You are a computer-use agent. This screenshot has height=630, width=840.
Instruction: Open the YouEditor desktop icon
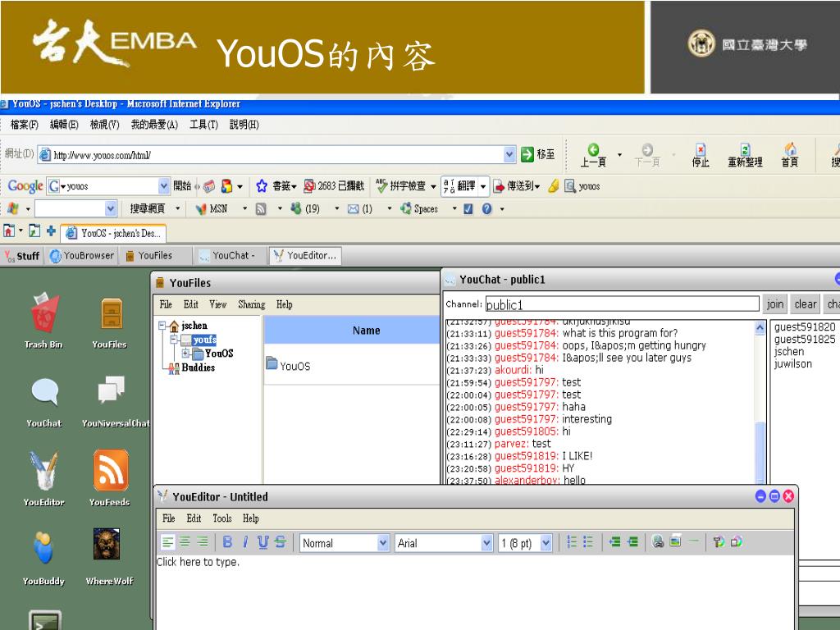[x=44, y=478]
